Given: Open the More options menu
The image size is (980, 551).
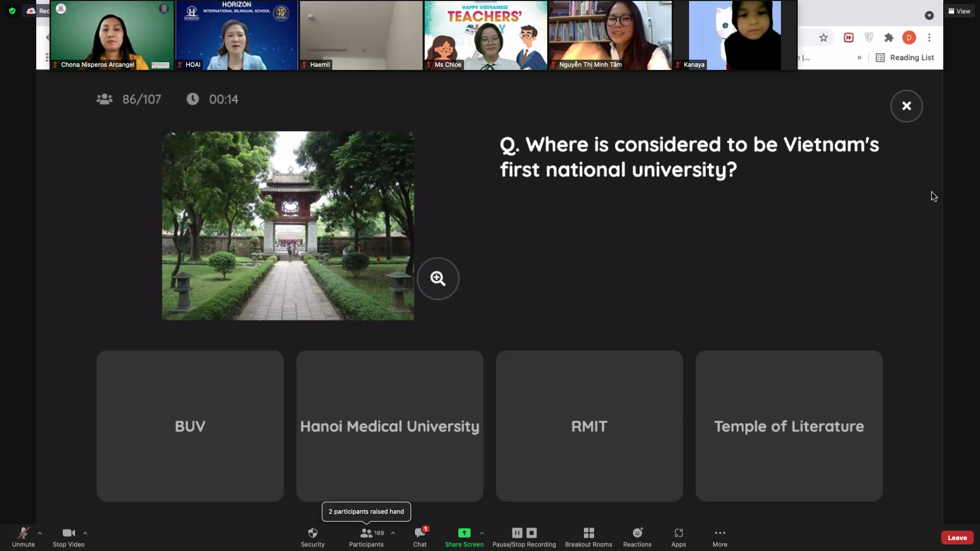Looking at the screenshot, I should click(720, 537).
